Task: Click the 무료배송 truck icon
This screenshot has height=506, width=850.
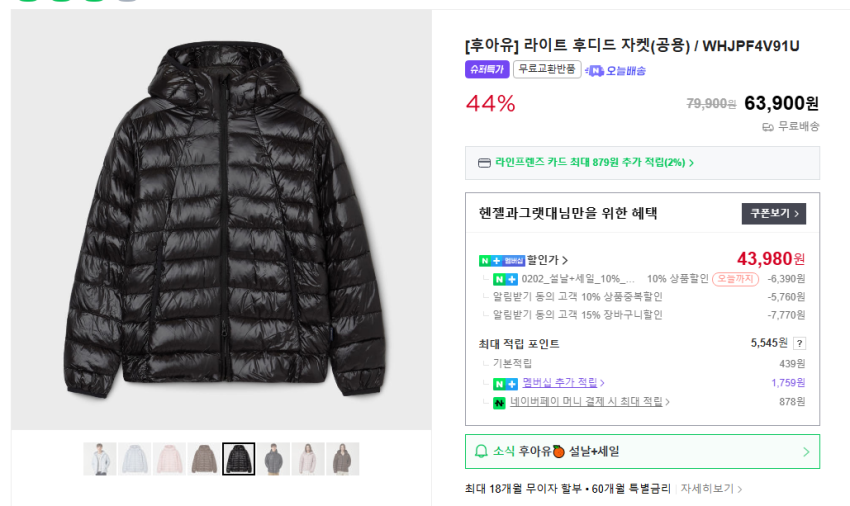Action: 768,126
